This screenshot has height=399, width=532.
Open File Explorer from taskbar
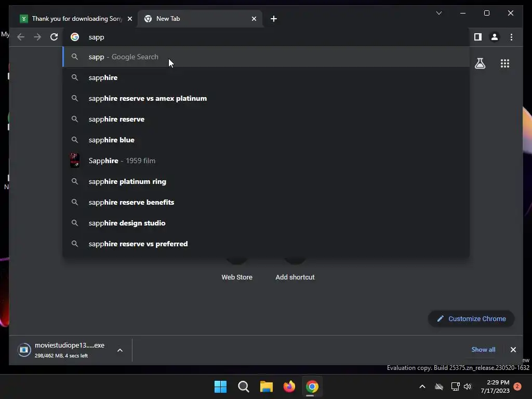pos(267,387)
